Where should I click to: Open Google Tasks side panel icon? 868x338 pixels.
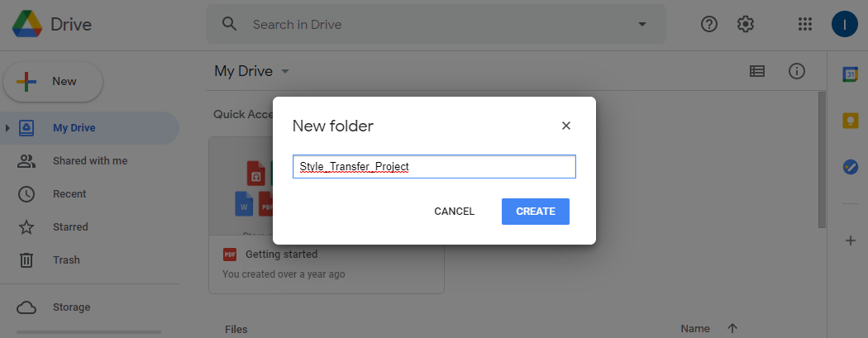[851, 167]
